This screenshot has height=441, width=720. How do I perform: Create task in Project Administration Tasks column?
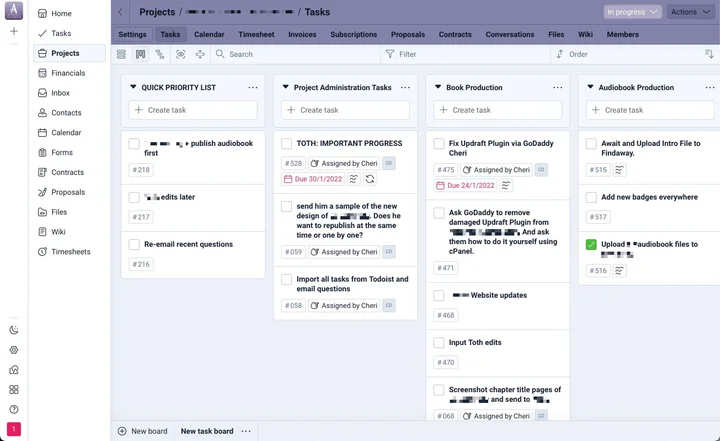[x=345, y=110]
